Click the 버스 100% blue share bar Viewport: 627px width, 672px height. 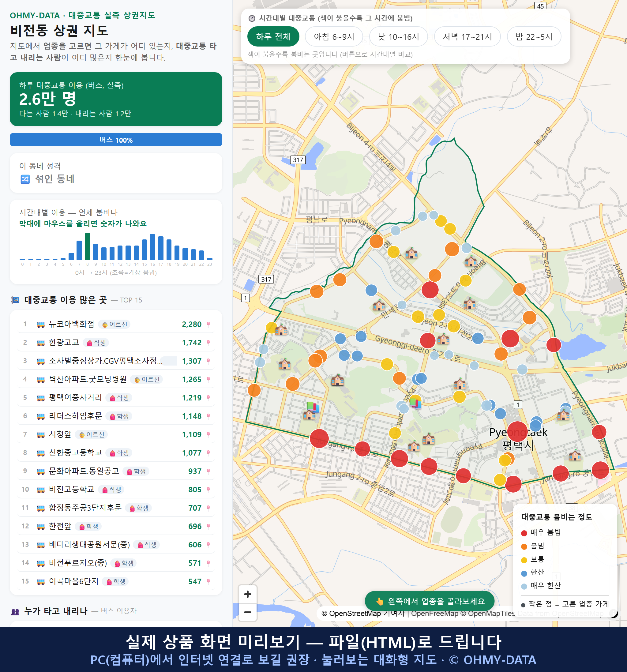pyautogui.click(x=116, y=140)
